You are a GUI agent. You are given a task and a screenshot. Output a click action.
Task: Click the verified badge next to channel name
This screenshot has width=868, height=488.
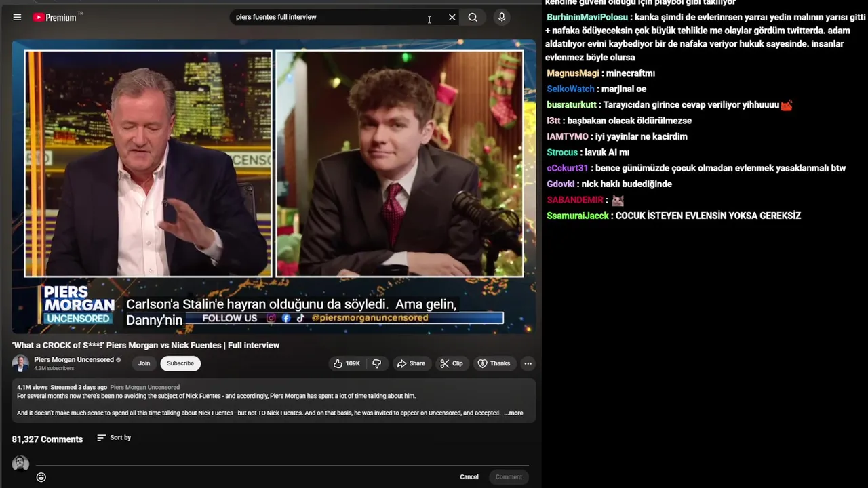pos(119,360)
